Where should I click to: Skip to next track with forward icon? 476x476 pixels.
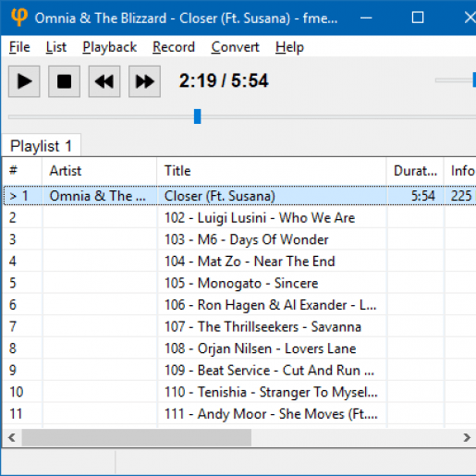coord(144,81)
